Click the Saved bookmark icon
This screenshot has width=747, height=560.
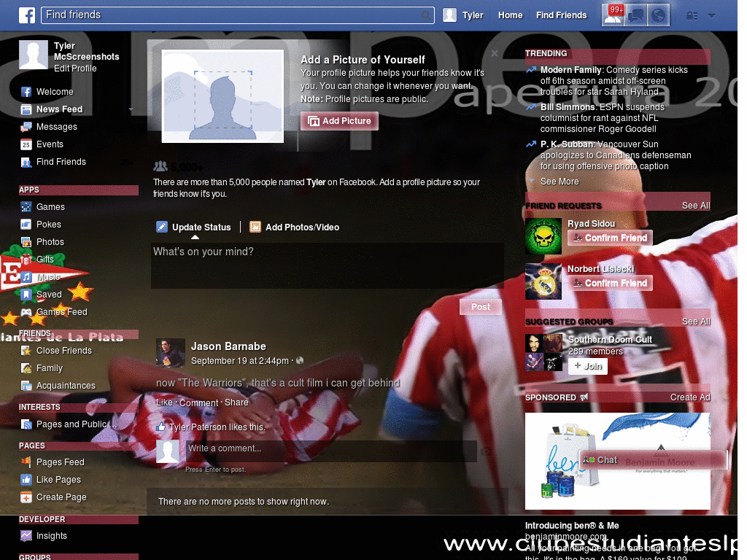26,295
